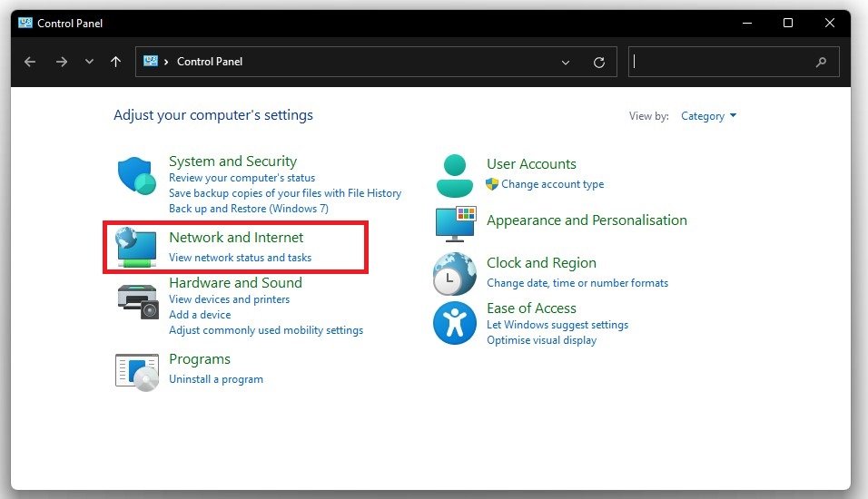This screenshot has height=499, width=868.
Task: Open the Clock and Region icon
Action: coord(455,273)
